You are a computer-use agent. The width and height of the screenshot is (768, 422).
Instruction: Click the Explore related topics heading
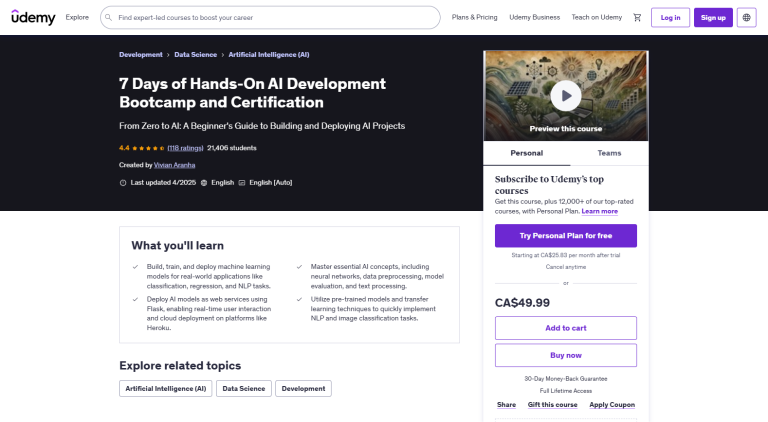[x=180, y=366]
